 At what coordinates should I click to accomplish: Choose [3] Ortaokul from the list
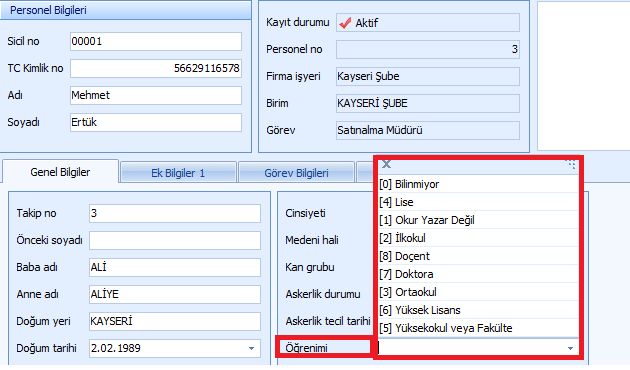[x=478, y=292]
